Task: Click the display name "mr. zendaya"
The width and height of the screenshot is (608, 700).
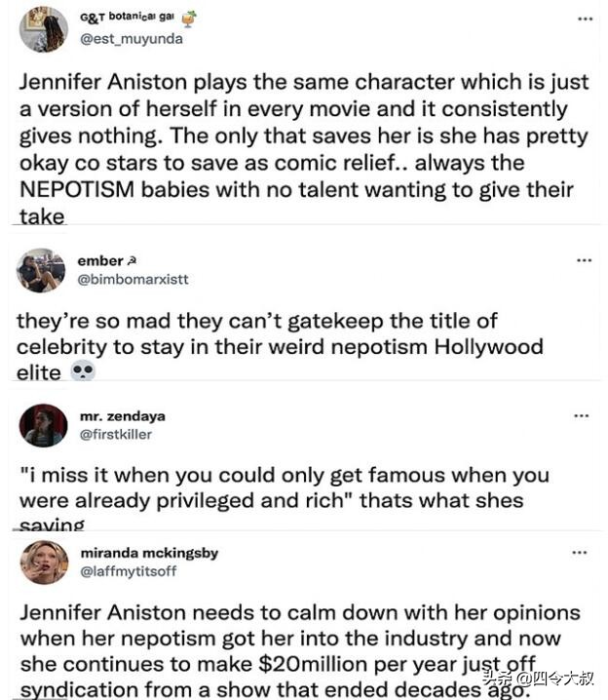Action: (124, 415)
